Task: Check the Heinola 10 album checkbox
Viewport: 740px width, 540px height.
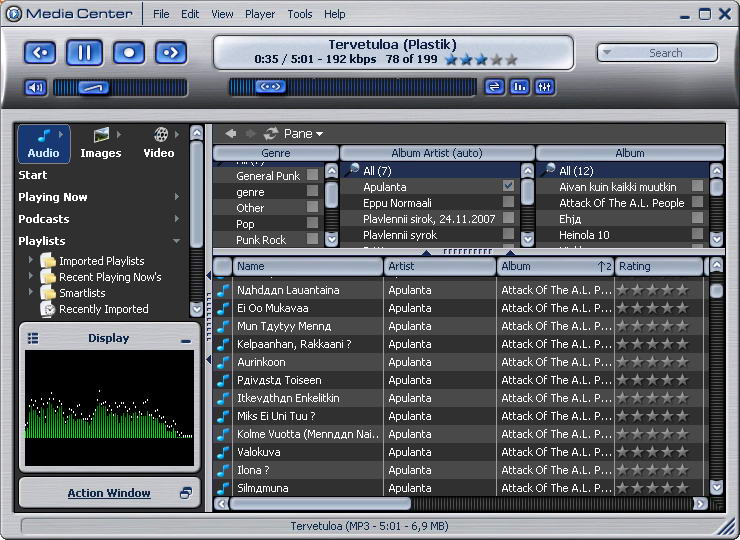Action: point(698,233)
